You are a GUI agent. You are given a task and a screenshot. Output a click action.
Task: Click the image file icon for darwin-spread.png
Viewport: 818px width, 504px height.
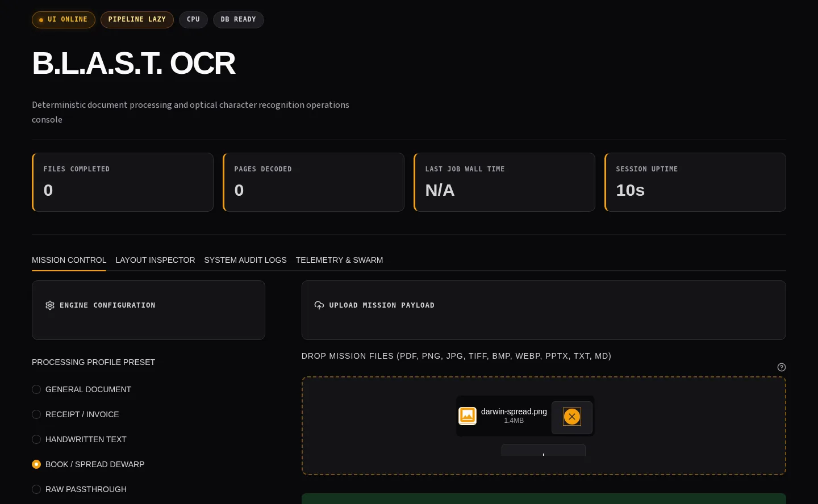pyautogui.click(x=468, y=415)
